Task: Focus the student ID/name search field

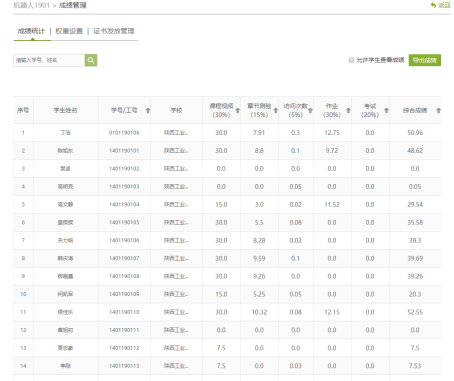Action: (x=49, y=60)
